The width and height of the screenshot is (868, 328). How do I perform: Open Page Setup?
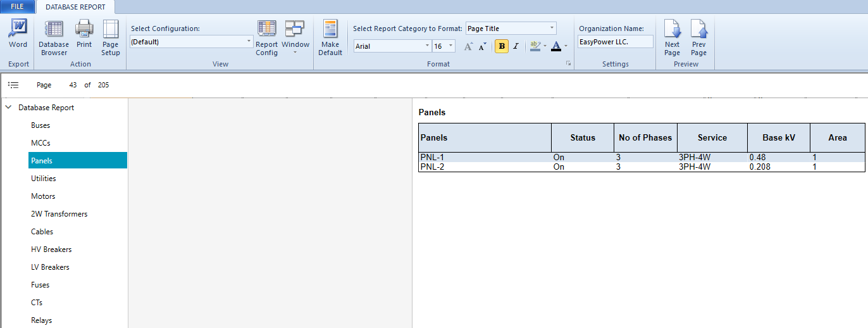point(111,37)
